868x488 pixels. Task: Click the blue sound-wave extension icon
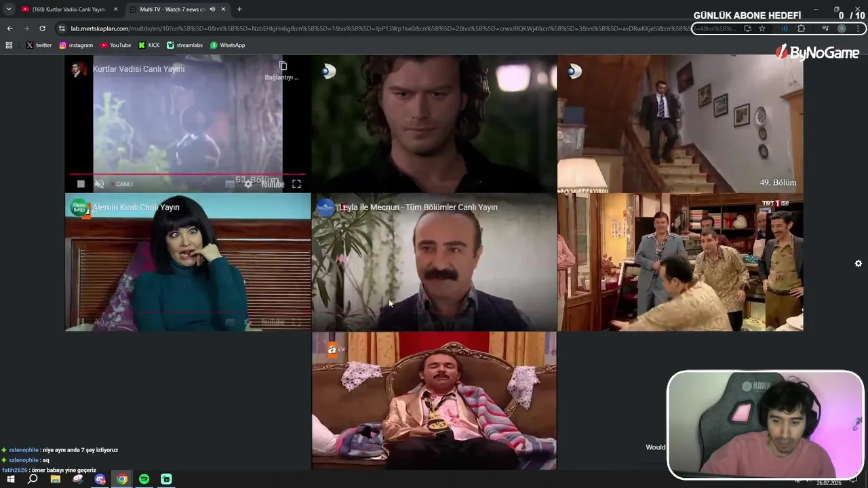[x=785, y=28]
